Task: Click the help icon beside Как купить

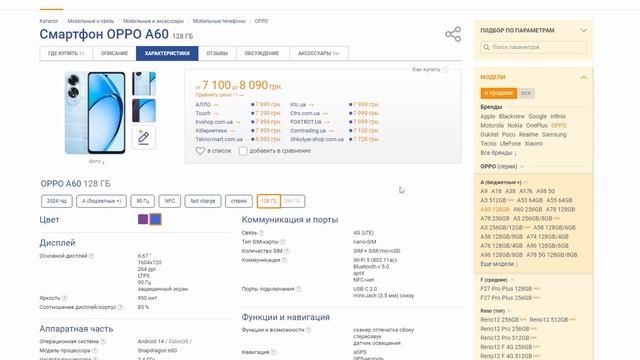Action: [445, 70]
